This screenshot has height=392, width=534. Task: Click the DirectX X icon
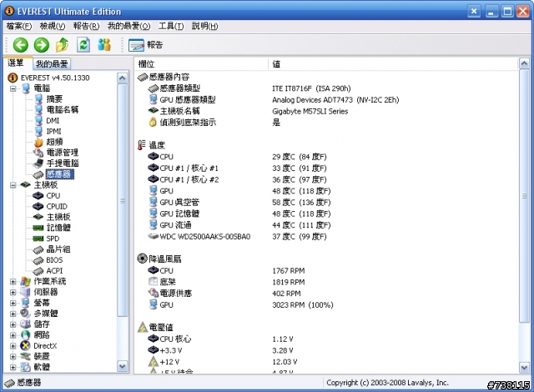(x=26, y=346)
